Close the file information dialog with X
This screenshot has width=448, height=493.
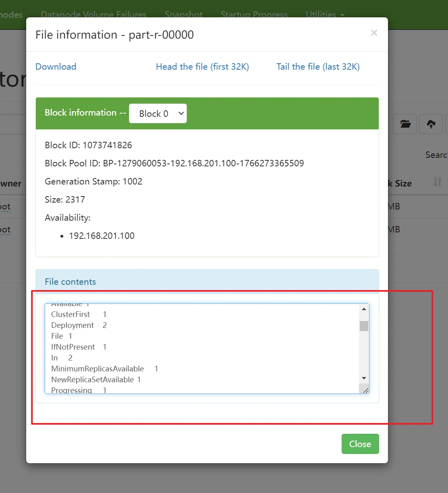click(374, 33)
